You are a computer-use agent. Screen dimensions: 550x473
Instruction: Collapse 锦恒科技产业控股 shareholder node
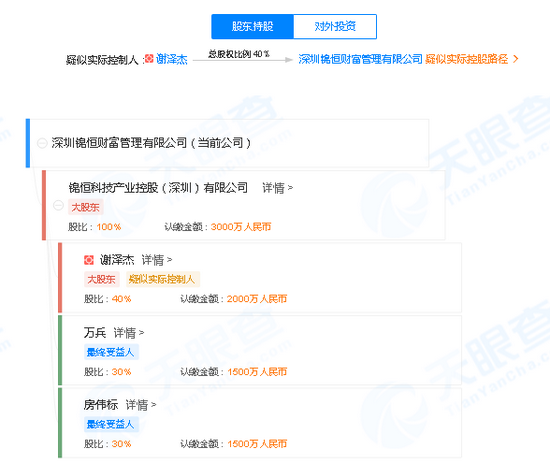[58, 205]
